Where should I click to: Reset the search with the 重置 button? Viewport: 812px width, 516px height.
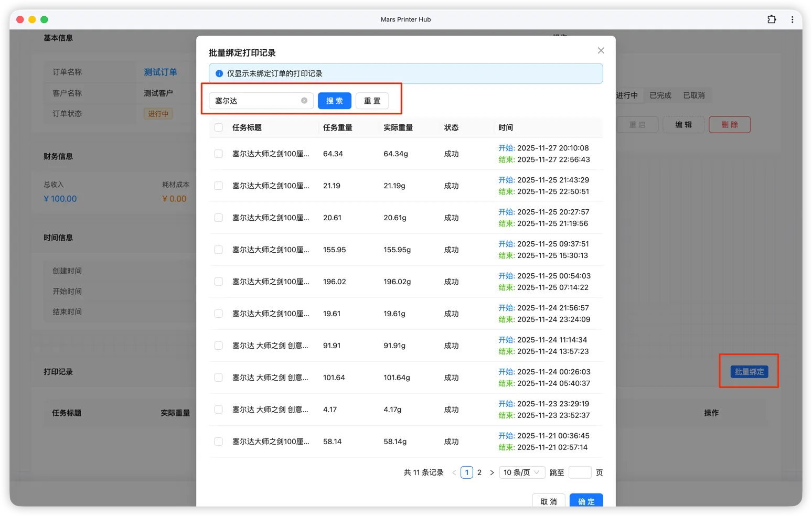pyautogui.click(x=372, y=101)
